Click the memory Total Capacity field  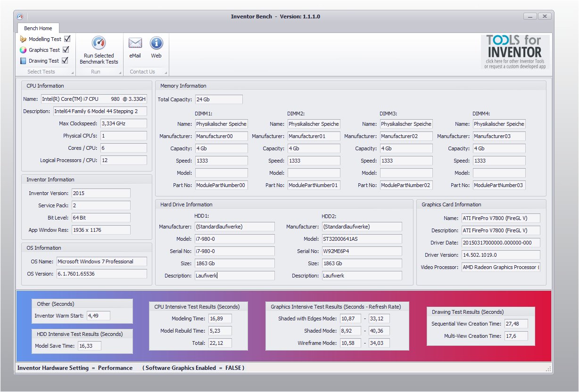coord(219,99)
